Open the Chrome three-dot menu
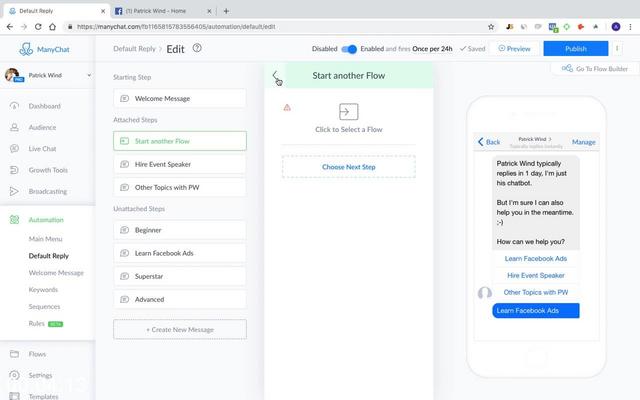 click(x=631, y=27)
